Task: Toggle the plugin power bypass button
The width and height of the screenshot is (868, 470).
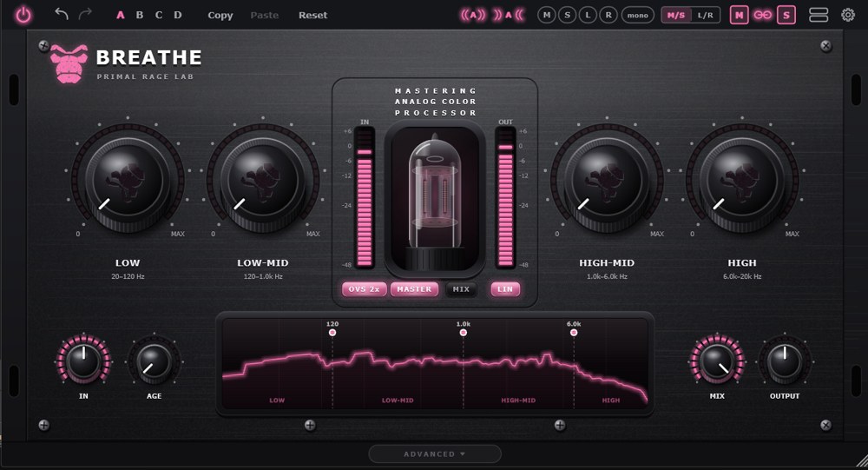Action: pyautogui.click(x=23, y=15)
